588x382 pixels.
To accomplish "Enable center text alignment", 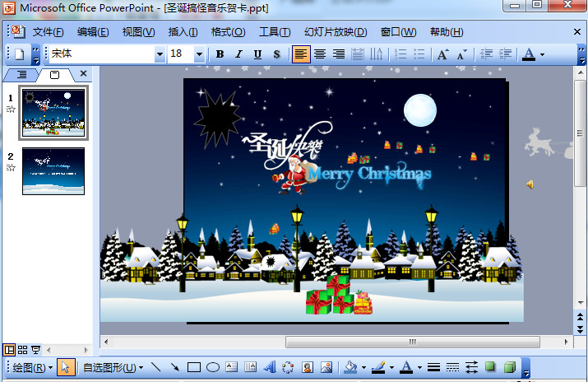I will pos(319,54).
